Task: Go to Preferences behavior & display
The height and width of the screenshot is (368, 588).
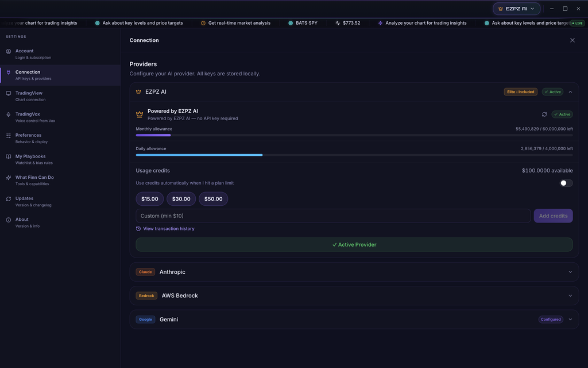Action: [x=60, y=138]
